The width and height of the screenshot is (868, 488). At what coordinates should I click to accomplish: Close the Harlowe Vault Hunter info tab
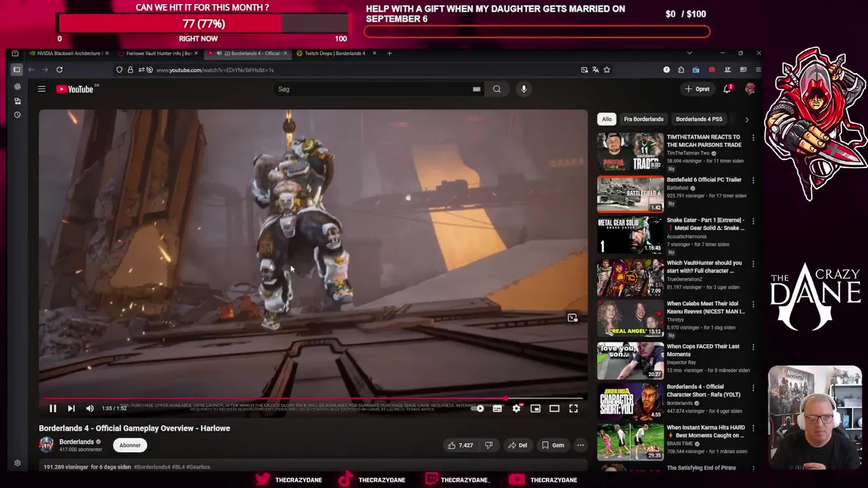point(197,53)
